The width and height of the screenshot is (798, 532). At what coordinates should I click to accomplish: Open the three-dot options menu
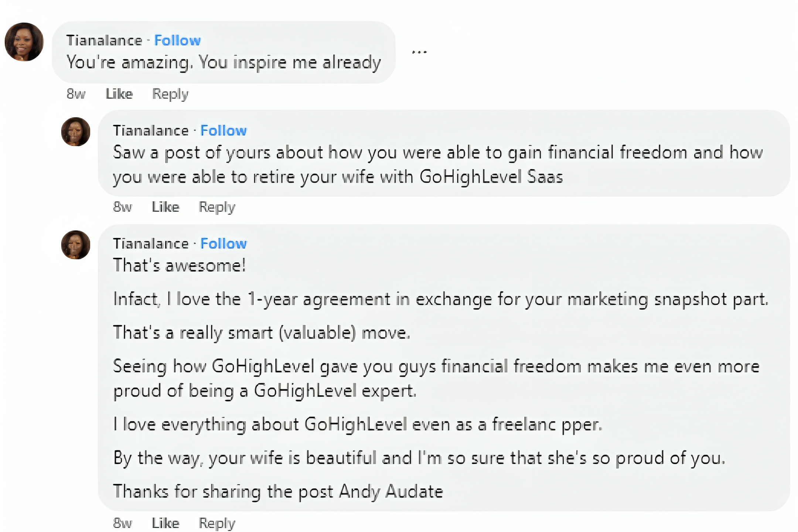coord(419,52)
